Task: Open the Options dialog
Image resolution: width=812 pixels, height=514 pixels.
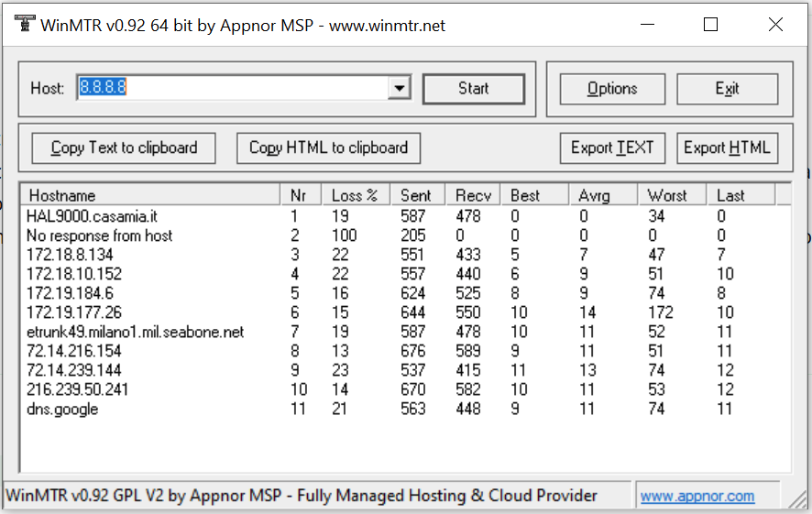Action: (612, 89)
